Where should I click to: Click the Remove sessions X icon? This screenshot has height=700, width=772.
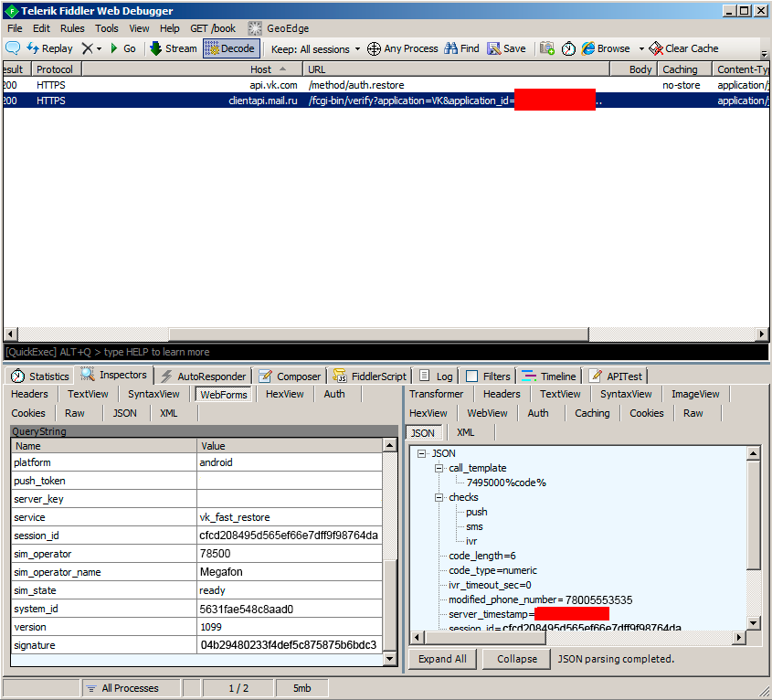click(87, 48)
